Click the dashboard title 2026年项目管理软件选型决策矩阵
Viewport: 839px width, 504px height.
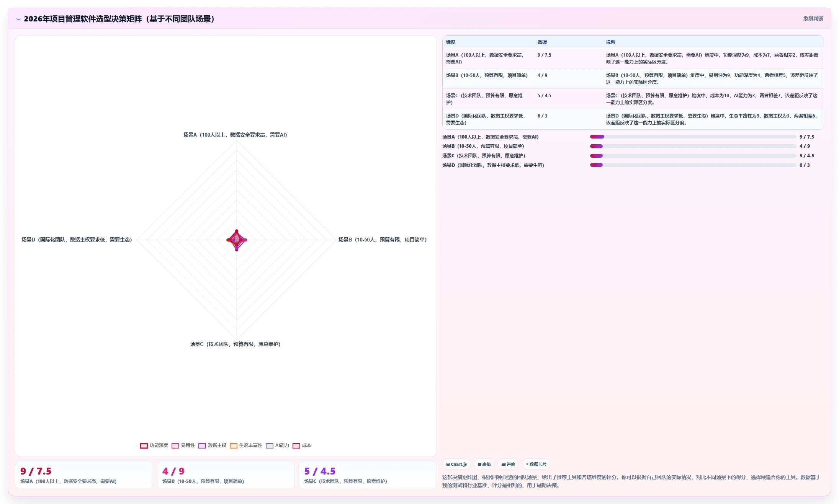click(x=119, y=19)
